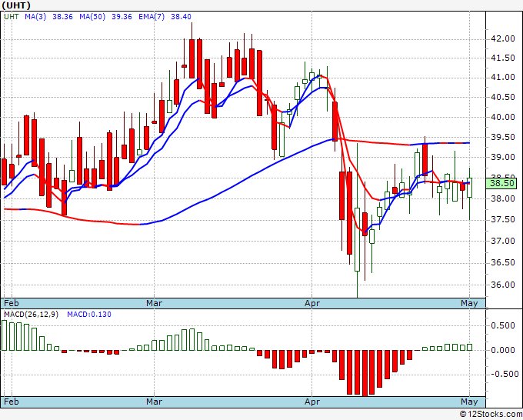Click the 36.50 price axis label
Image resolution: width=523 pixels, height=420 pixels.
(503, 263)
